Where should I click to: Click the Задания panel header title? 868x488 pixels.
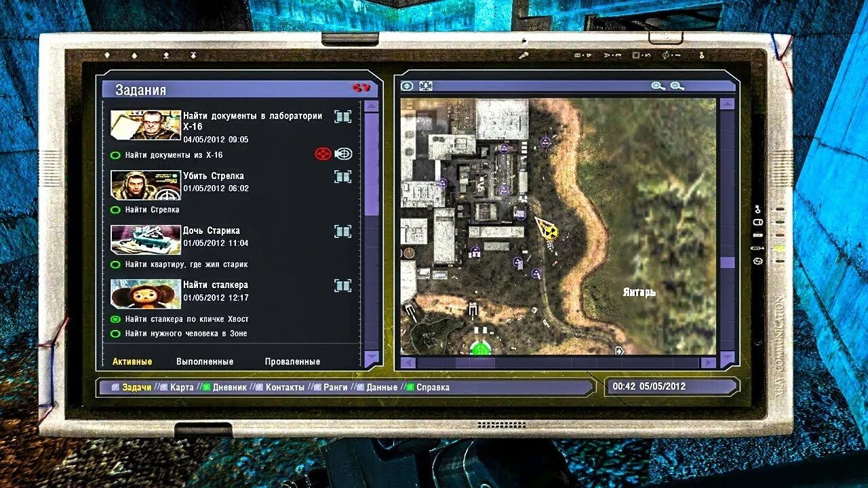pos(140,90)
